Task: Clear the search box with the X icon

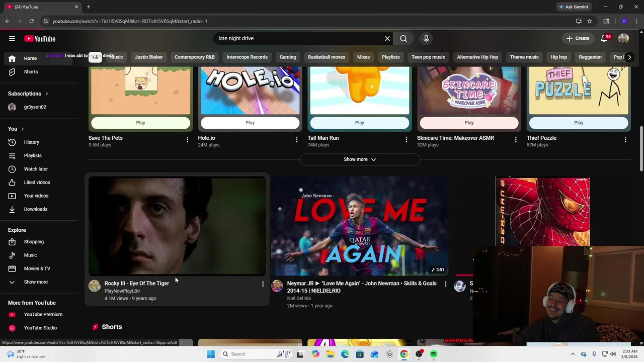Action: tap(387, 38)
